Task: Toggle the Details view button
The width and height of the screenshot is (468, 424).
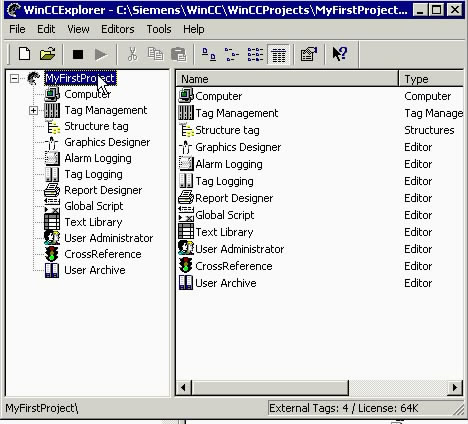Action: coord(279,54)
